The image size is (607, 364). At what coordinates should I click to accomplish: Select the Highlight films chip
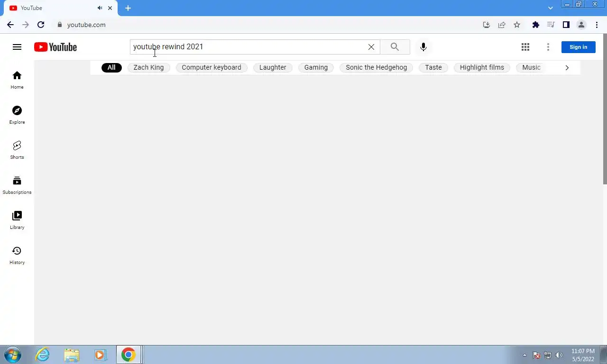[x=482, y=67]
